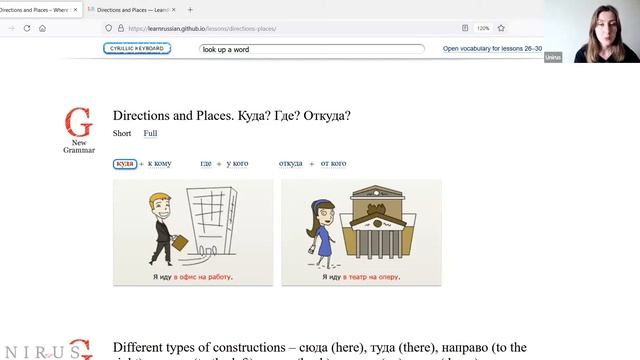Click the Directions and Places heading
The image size is (640, 360).
tap(231, 116)
